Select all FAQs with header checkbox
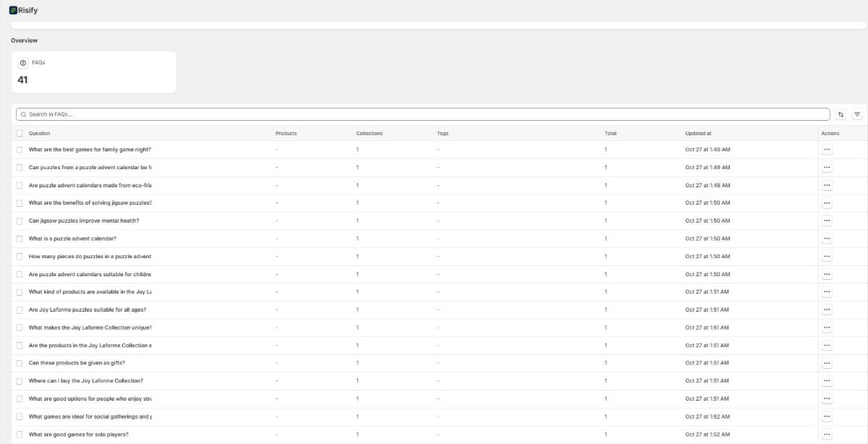 pyautogui.click(x=20, y=133)
